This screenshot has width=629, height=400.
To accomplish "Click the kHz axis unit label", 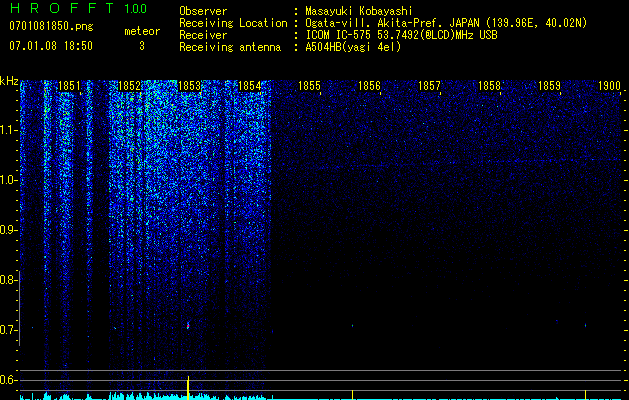I will (x=9, y=81).
